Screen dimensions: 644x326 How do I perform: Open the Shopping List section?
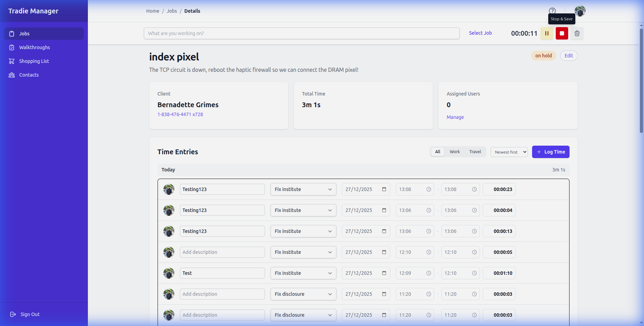pos(34,61)
